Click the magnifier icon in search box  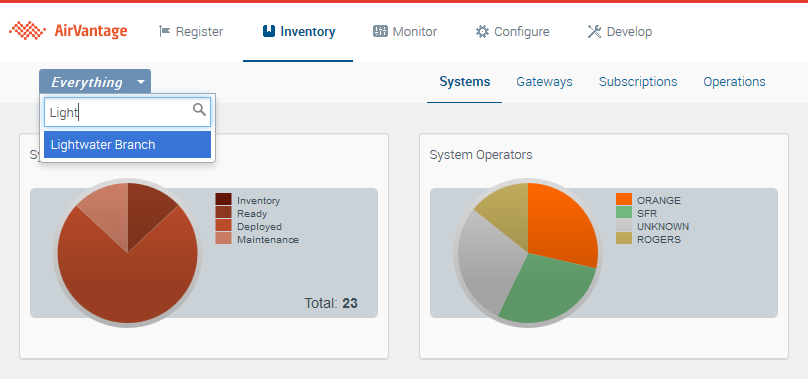[x=199, y=109]
